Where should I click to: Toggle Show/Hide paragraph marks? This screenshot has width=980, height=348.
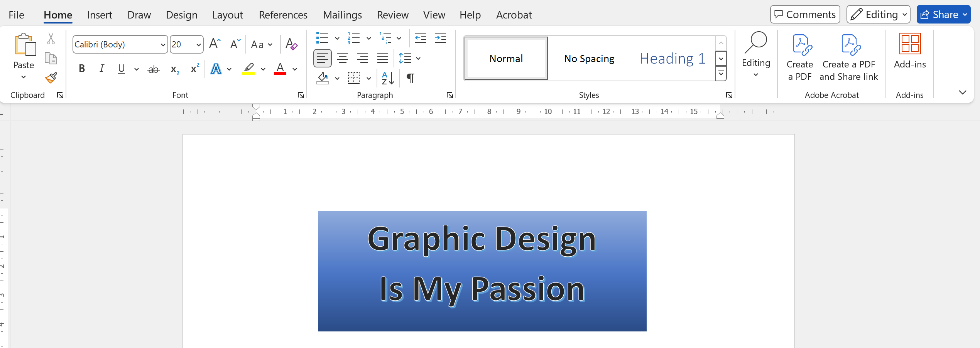[411, 78]
